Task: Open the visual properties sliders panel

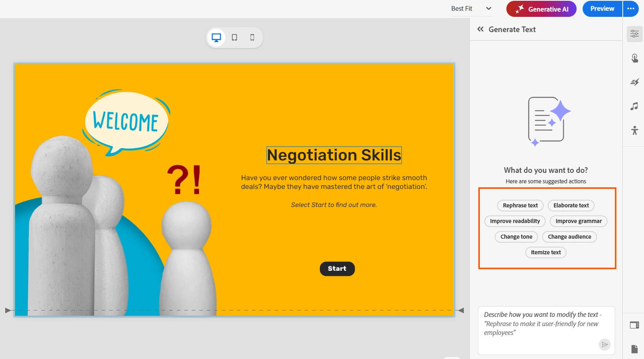Action: [634, 34]
